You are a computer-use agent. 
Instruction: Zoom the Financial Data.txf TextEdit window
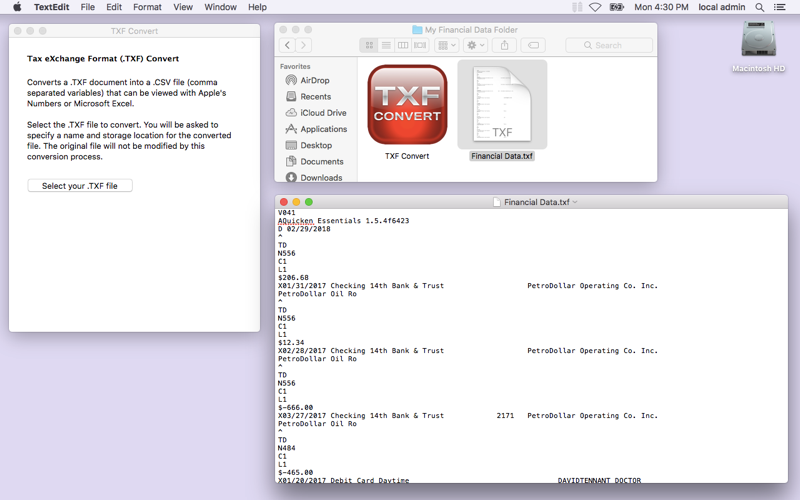tap(309, 202)
